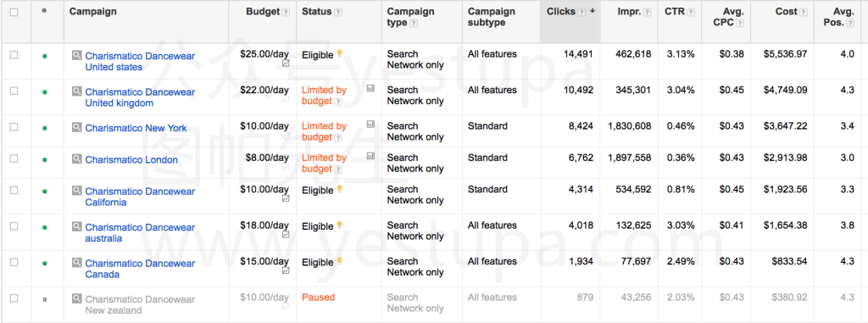Sort by the Impr. column header

tap(630, 12)
